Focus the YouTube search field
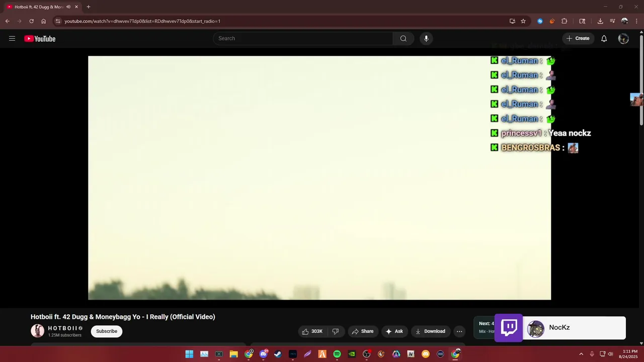The width and height of the screenshot is (644, 362). coord(303,39)
